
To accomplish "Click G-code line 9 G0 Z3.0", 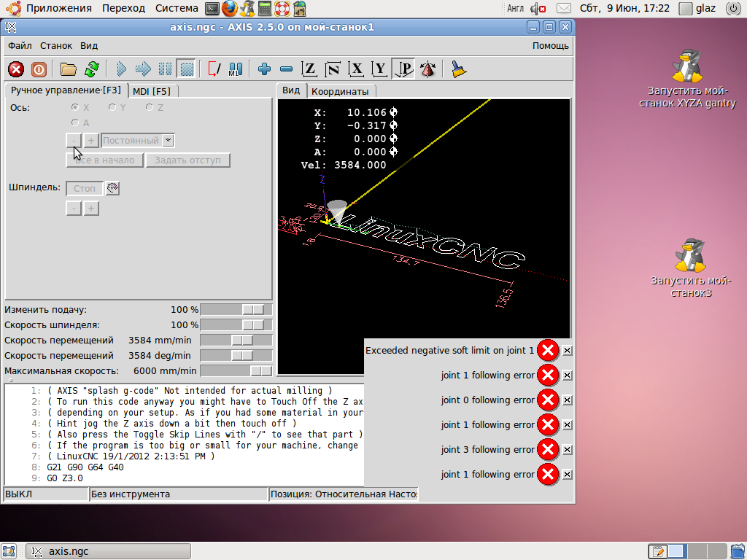I will (65, 478).
